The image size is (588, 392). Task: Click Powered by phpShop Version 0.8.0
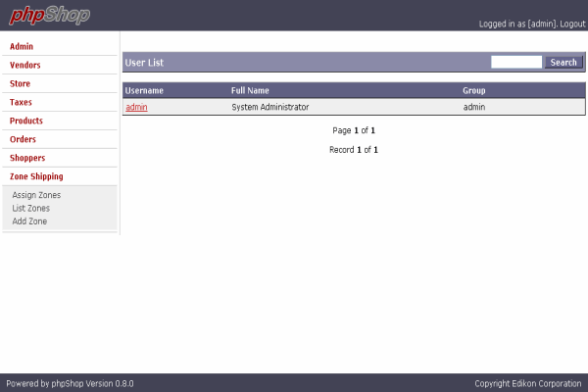[70, 384]
